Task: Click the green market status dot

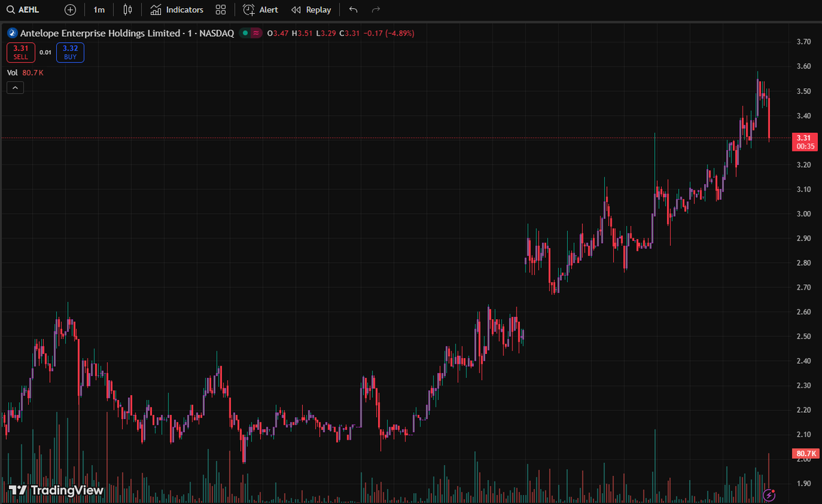Action: (245, 33)
